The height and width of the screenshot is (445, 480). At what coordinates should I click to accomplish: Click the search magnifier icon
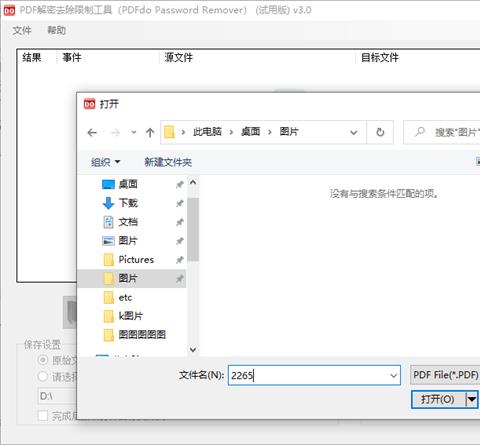click(x=420, y=132)
